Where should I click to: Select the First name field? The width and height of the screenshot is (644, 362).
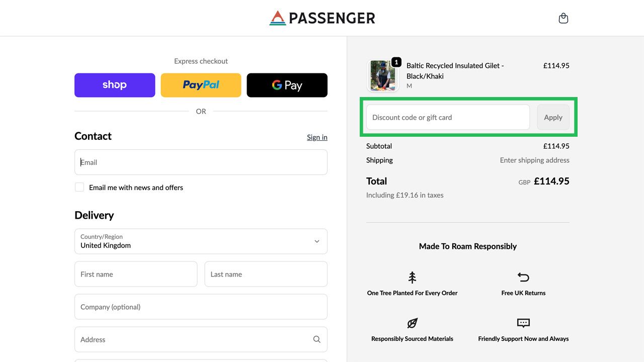(135, 274)
